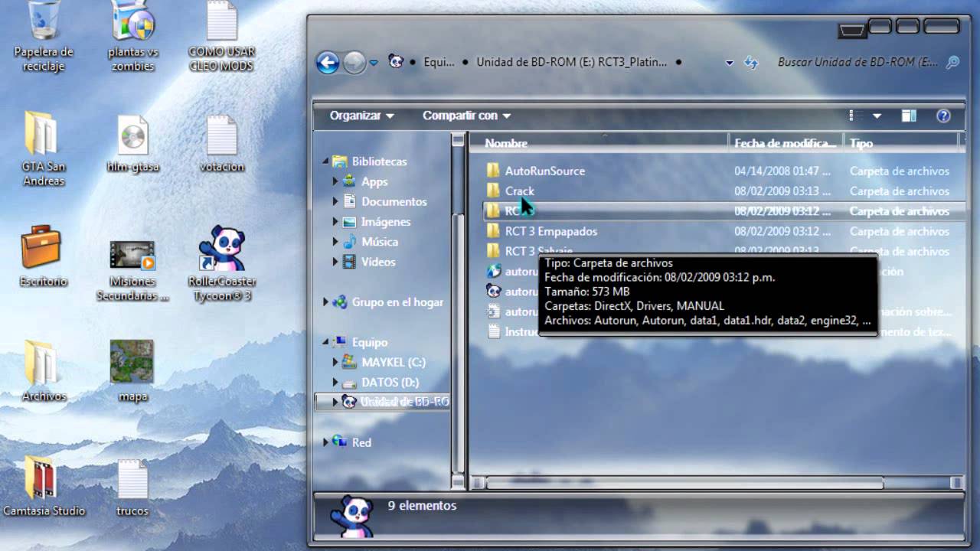Image resolution: width=980 pixels, height=551 pixels.
Task: Click the search magnifier icon
Action: [952, 62]
